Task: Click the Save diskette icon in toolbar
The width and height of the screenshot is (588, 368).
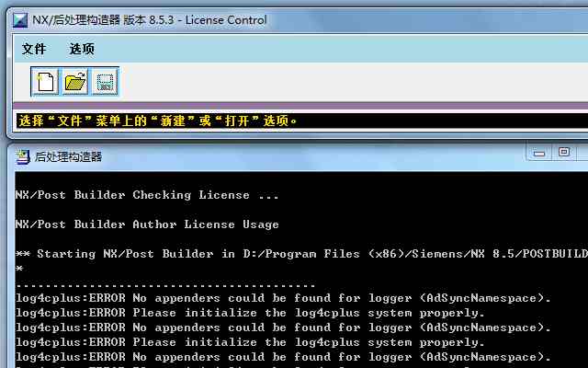Action: [x=105, y=82]
